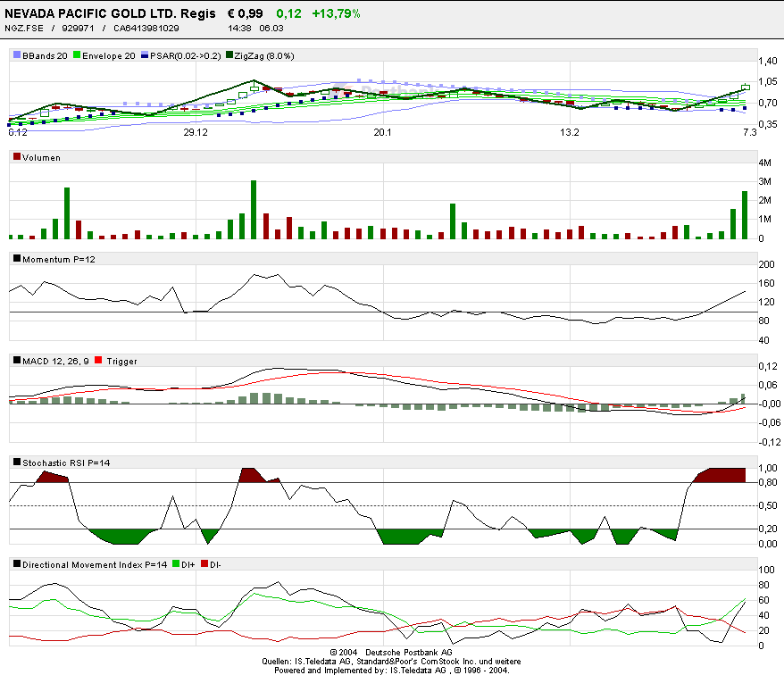Screen dimensions: 784x675
Task: Click the red Volumen legend swatch
Action: click(x=16, y=157)
